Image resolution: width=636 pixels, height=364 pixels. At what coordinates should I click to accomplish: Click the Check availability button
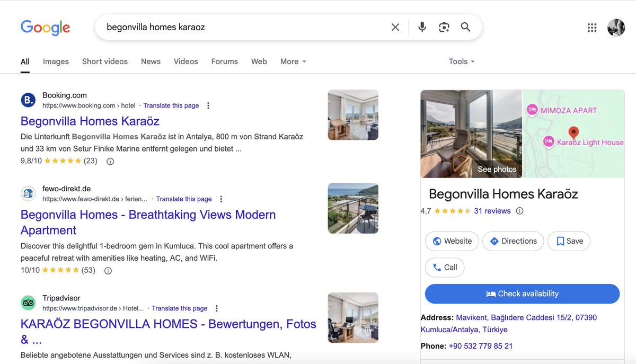pos(522,294)
